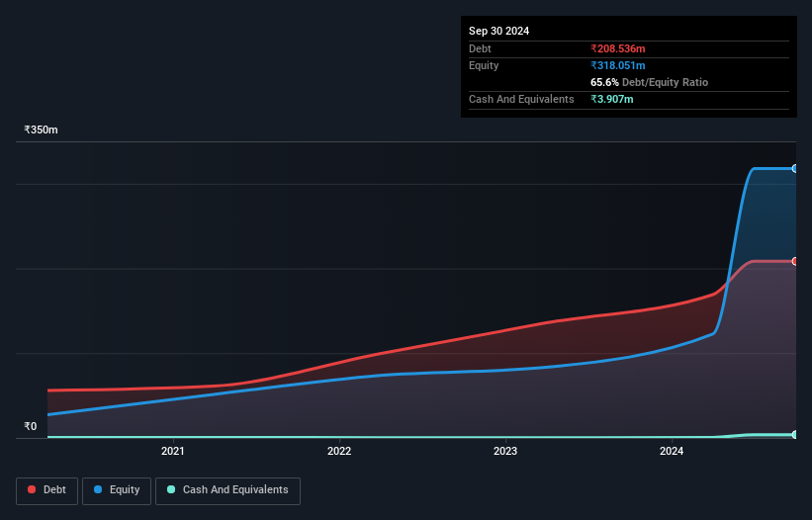Screen dimensions: 812x520
Task: Click the ₹3.907m cash value
Action: tap(611, 99)
